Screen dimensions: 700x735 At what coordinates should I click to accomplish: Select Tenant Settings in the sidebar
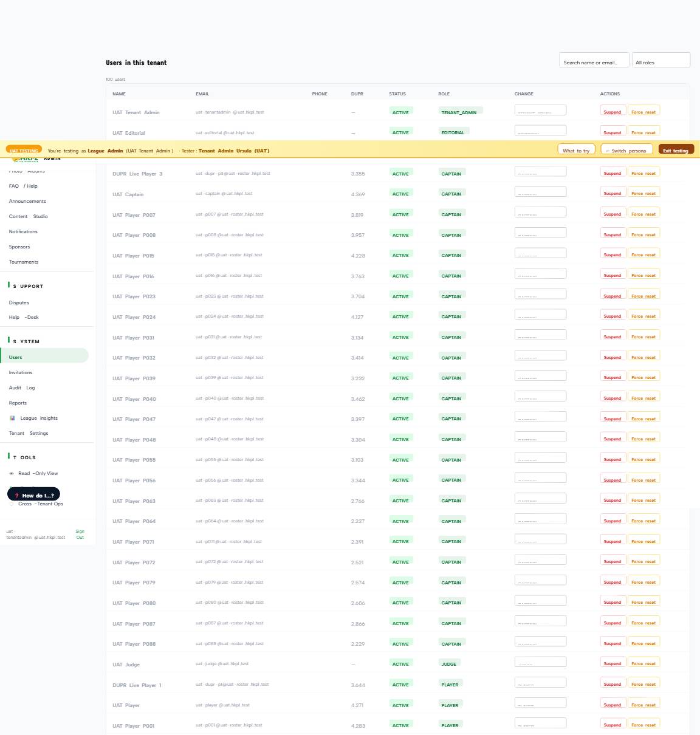click(29, 433)
